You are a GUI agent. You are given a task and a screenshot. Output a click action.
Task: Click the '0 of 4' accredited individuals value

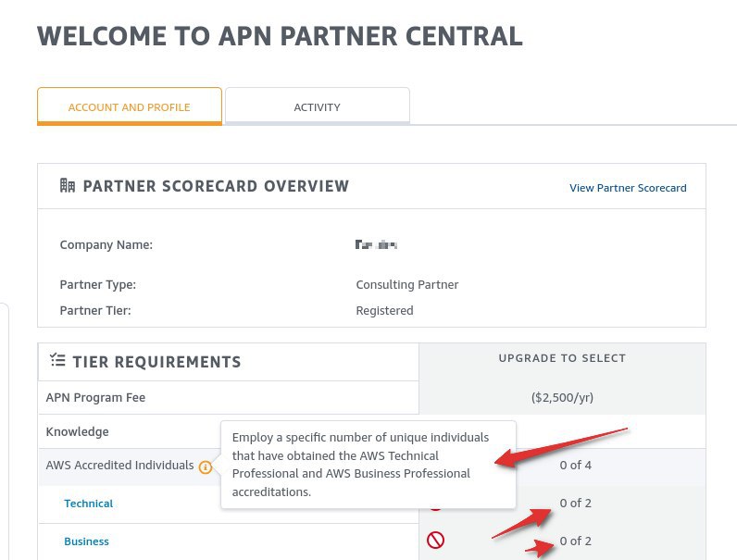(x=575, y=465)
